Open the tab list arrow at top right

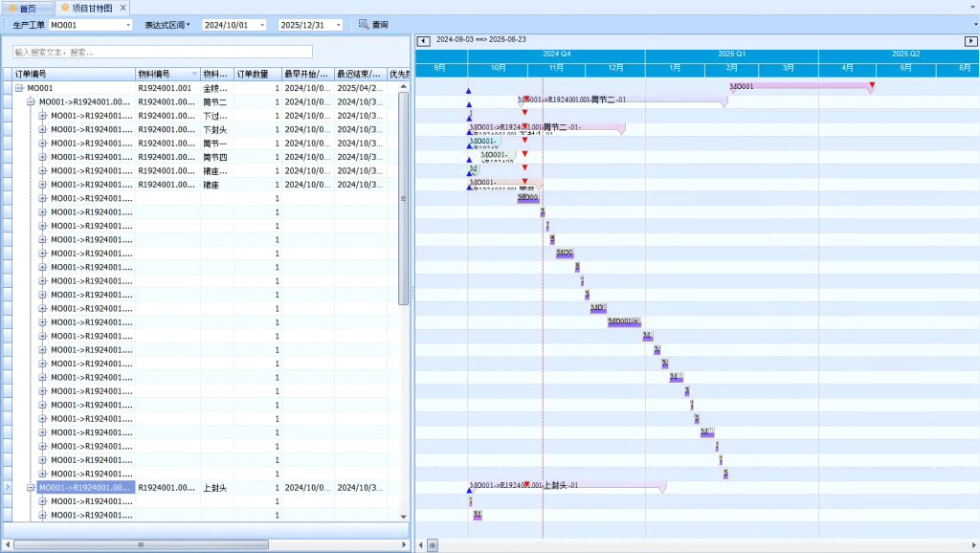coord(972,8)
